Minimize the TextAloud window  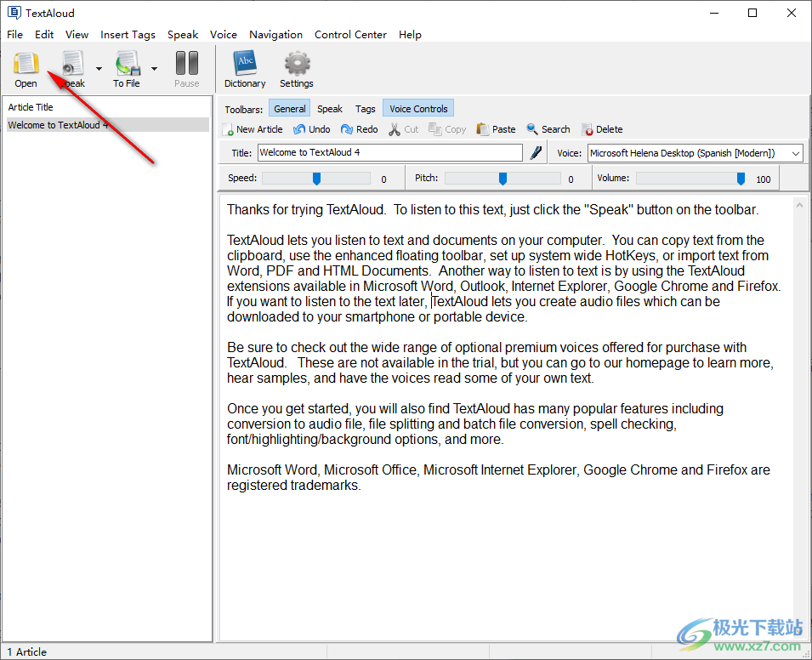tap(714, 13)
